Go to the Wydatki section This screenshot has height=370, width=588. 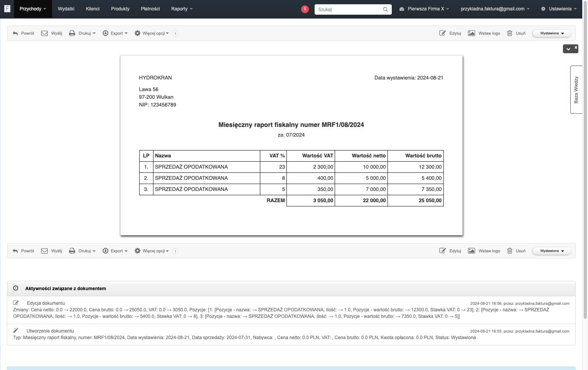click(x=66, y=9)
